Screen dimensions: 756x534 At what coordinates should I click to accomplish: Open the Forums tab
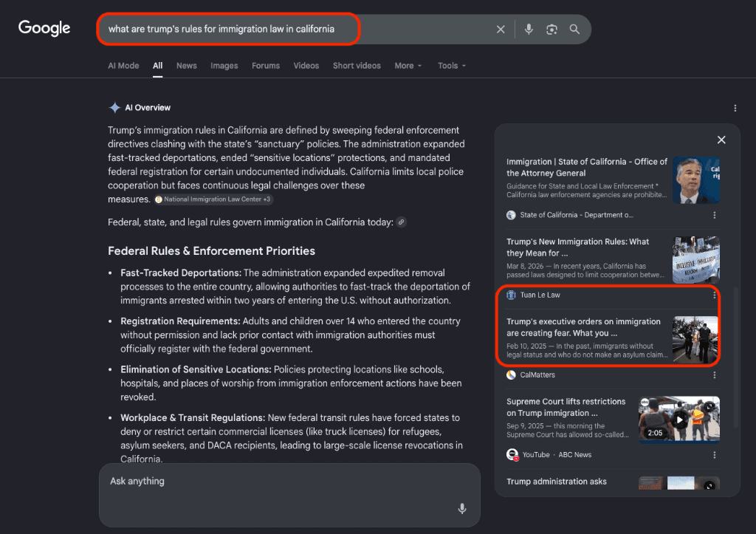pos(266,66)
